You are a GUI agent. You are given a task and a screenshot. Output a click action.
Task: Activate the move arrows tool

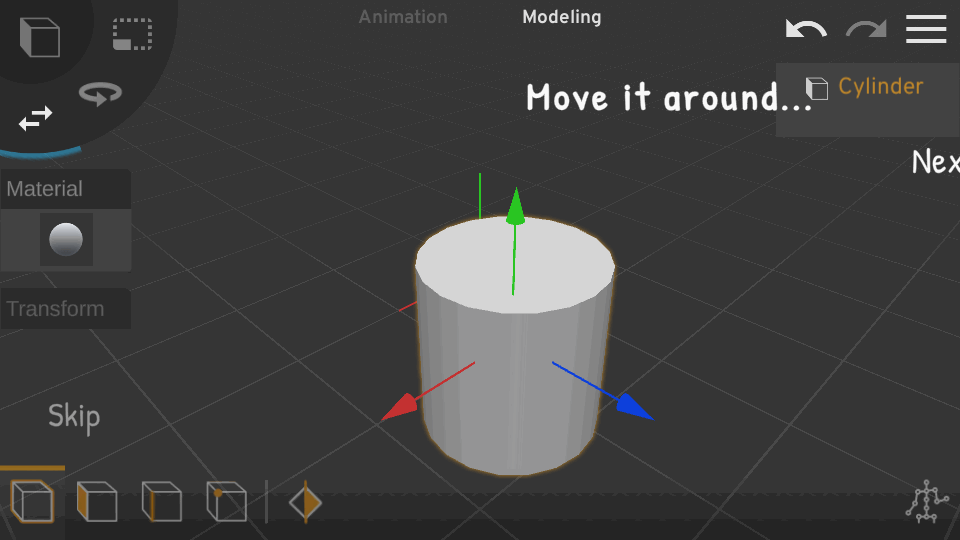click(36, 119)
